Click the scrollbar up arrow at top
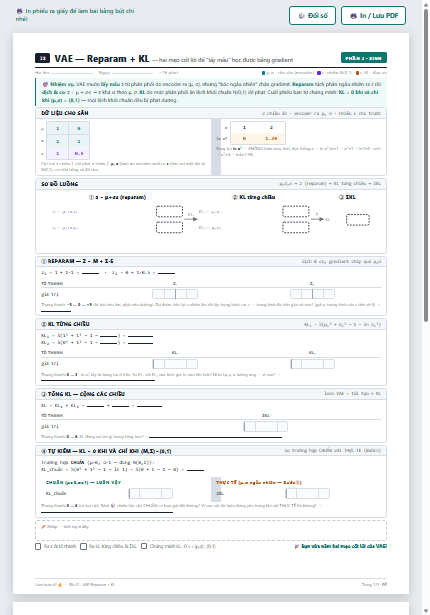The height and width of the screenshot is (615, 430). click(x=426, y=5)
